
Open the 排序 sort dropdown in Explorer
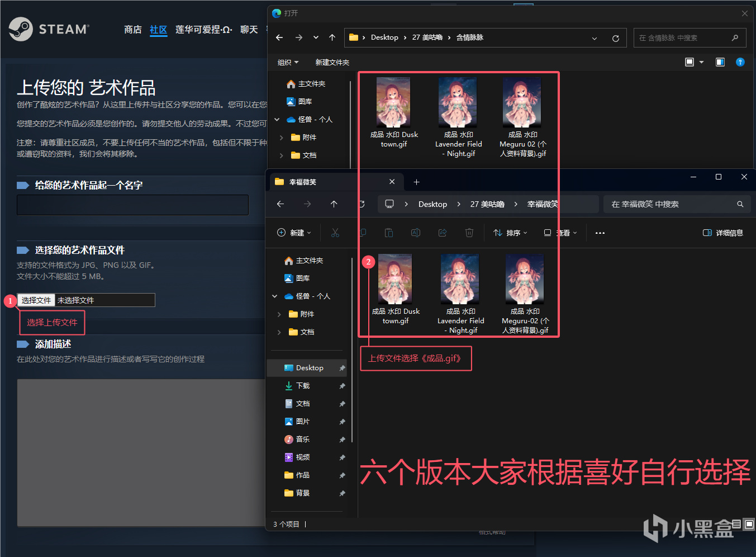point(510,233)
